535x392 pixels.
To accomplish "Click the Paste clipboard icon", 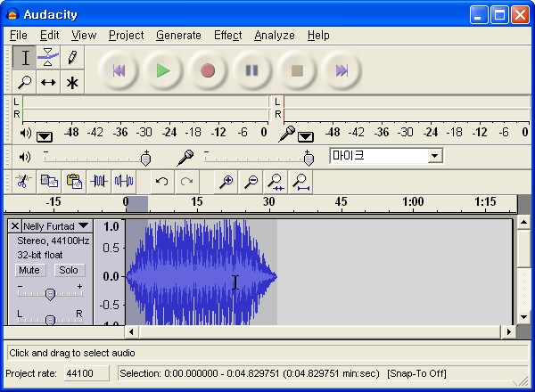I will [74, 181].
